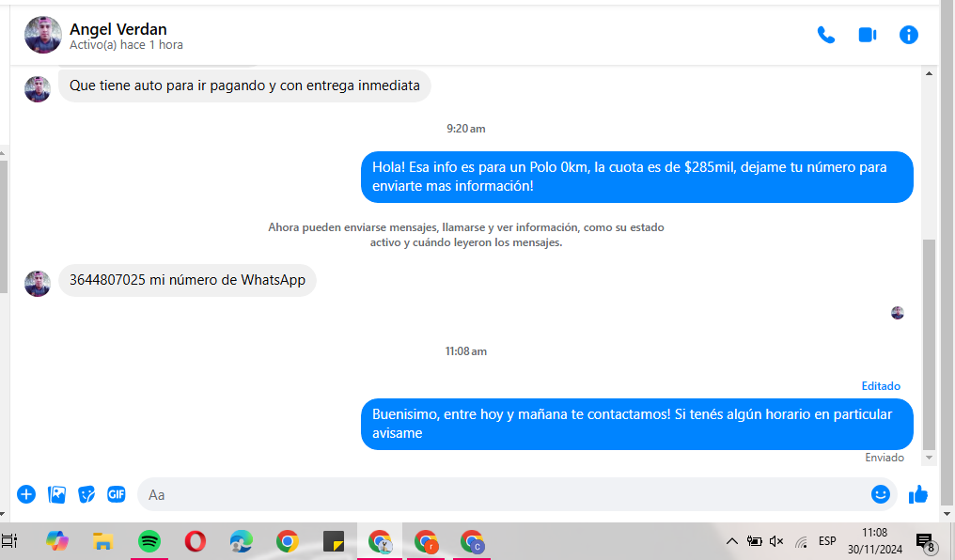This screenshot has height=560, width=955.
Task: Click the message input field
Action: (x=498, y=494)
